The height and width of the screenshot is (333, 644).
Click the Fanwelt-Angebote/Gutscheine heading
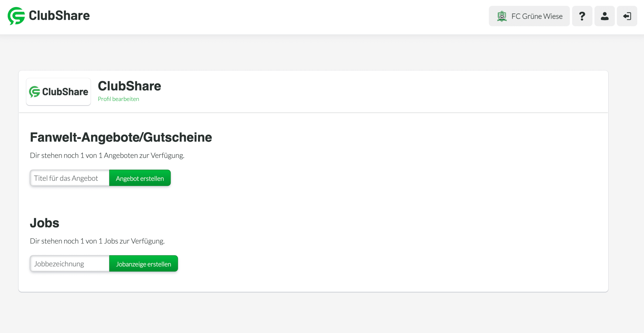121,137
